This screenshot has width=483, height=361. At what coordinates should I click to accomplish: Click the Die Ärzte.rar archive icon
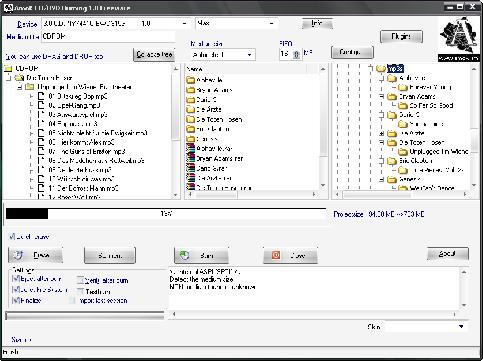coord(191,178)
